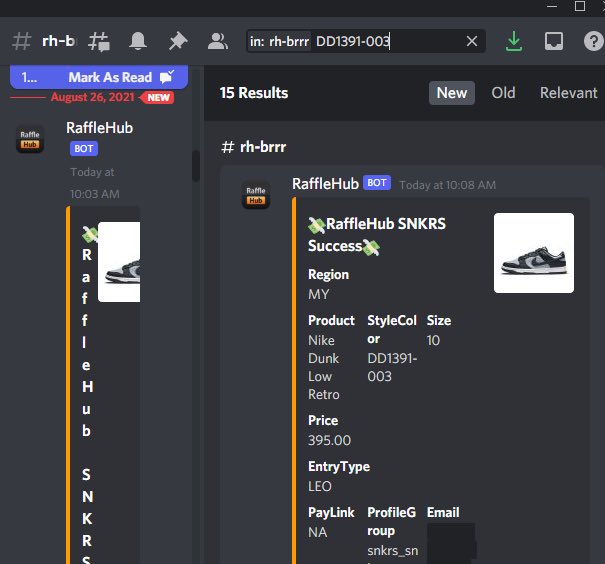Clear the search with X icon
The width and height of the screenshot is (605, 564).
472,41
